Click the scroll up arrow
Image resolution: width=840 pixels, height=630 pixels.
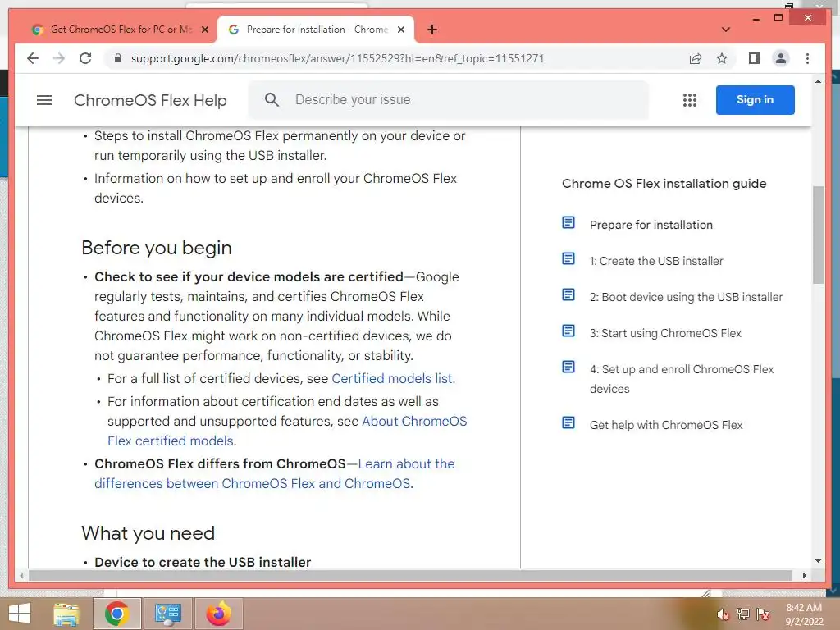(818, 81)
